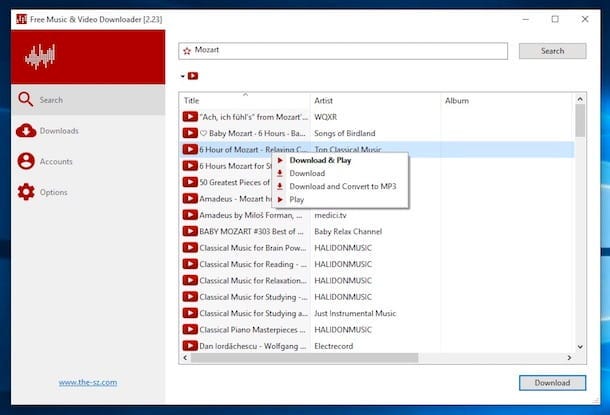
Task: Open the Downloads cloud icon in sidebar
Action: [x=26, y=131]
